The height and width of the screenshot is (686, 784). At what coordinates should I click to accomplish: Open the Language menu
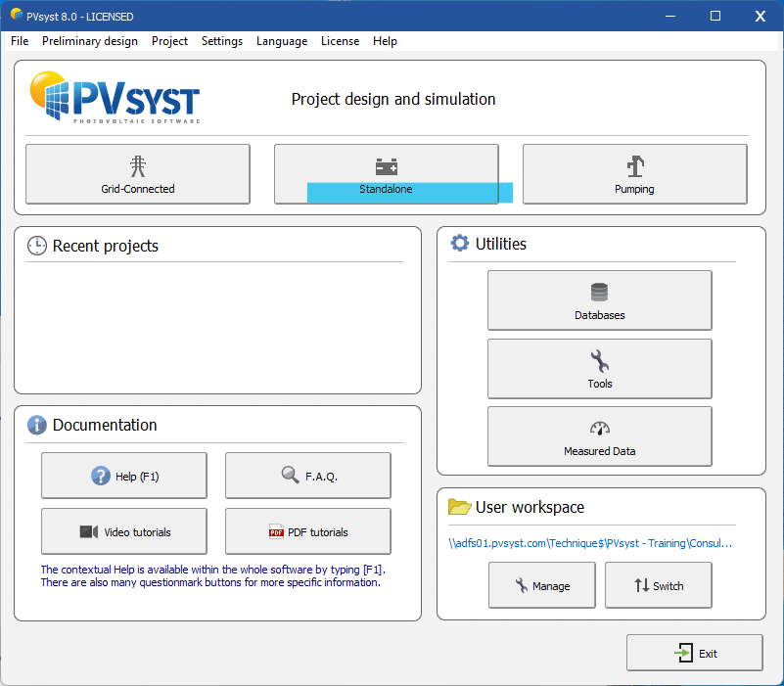(282, 41)
